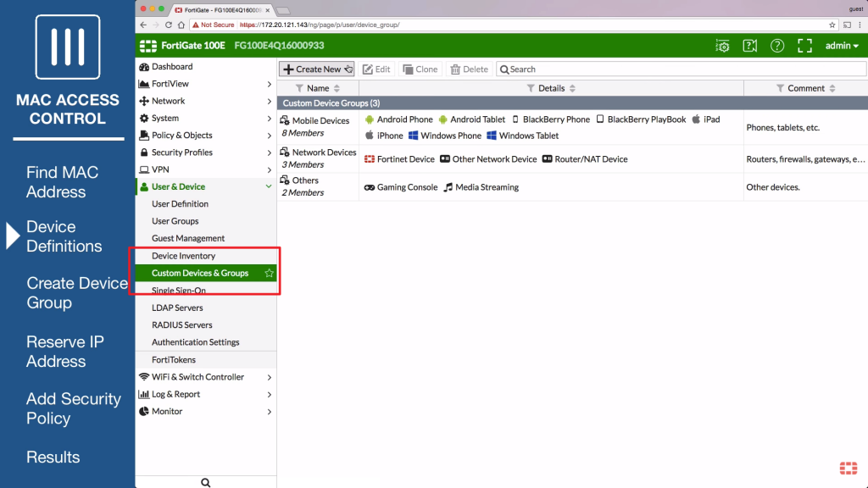Bookmark page with address bar star
The height and width of the screenshot is (488, 868).
832,25
